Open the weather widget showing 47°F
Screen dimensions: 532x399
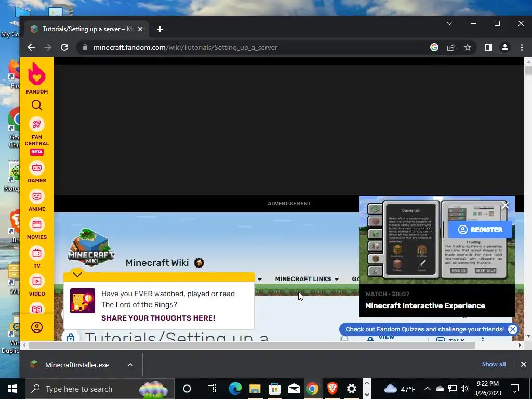click(401, 389)
